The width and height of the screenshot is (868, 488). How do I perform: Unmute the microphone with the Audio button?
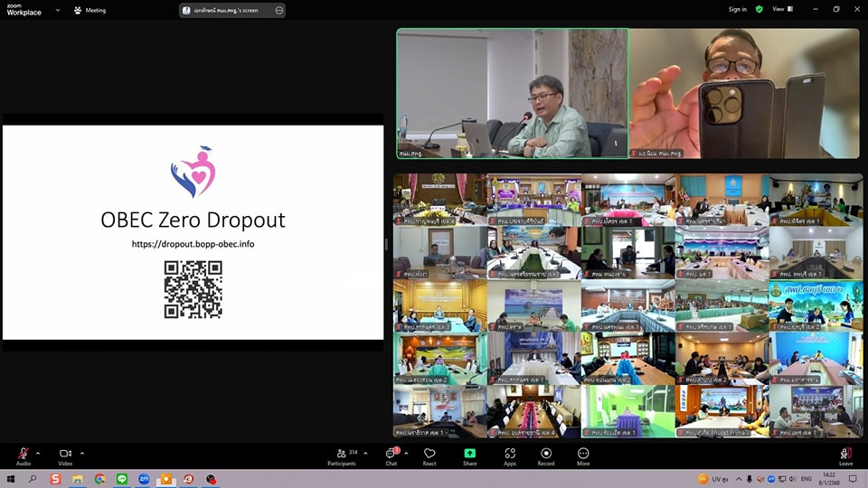[x=24, y=456]
